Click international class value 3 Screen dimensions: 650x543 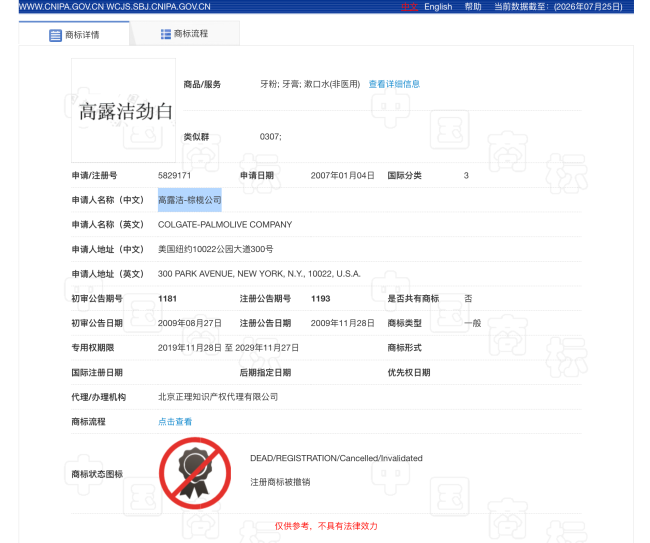click(466, 175)
